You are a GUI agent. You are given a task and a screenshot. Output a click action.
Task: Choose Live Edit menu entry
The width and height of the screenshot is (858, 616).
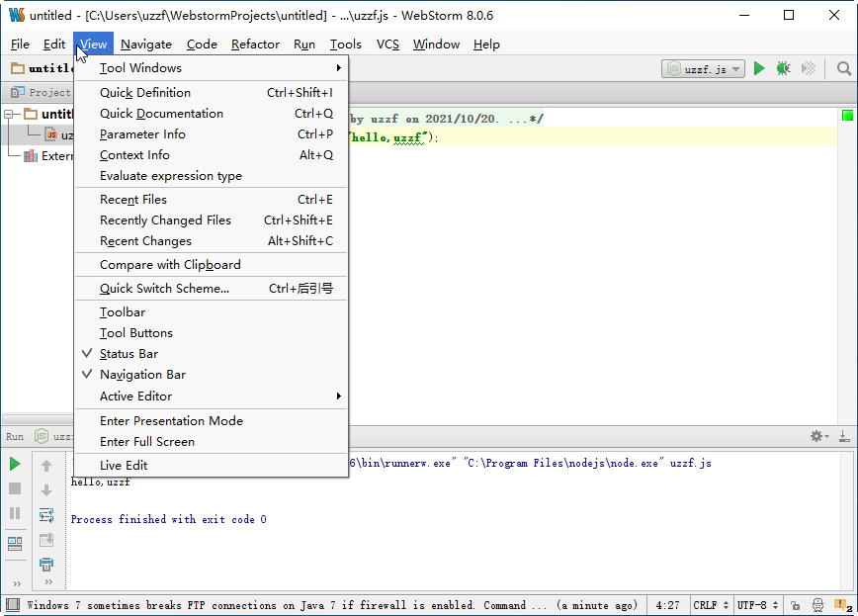[x=211, y=466]
